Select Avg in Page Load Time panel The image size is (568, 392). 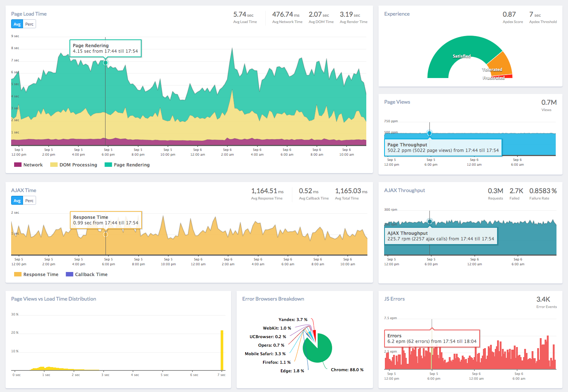(x=17, y=24)
